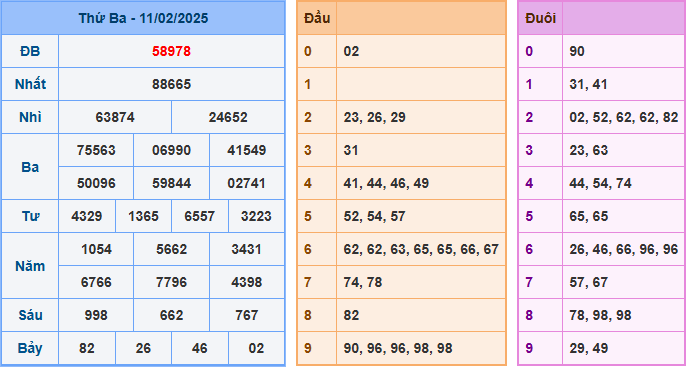Select Đầu row 0 value 02
This screenshot has height=367, width=687.
[351, 51]
